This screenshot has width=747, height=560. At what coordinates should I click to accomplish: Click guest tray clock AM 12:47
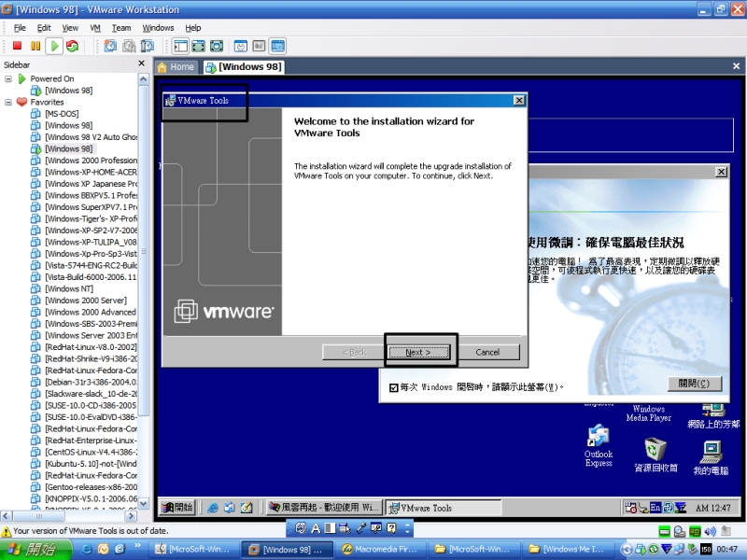coord(712,508)
